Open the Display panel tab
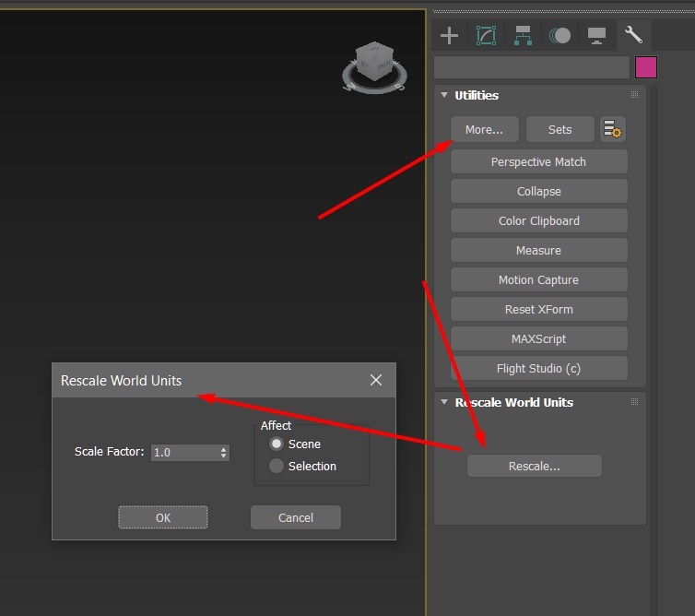695x616 pixels. coord(596,35)
